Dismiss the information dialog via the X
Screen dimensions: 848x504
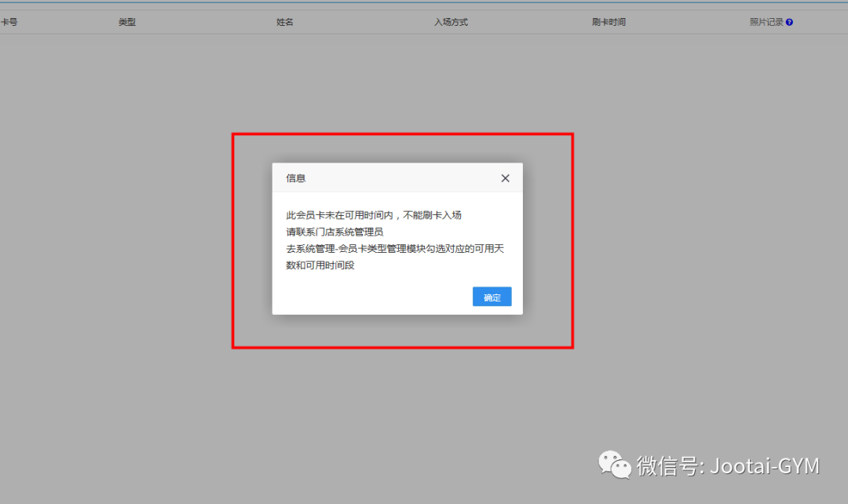[505, 178]
